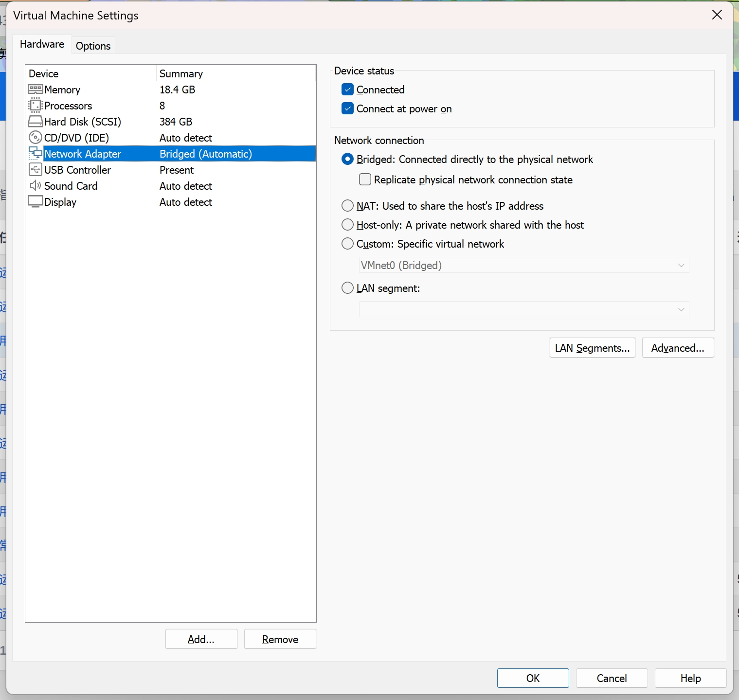Click the Hard Disk (SCSI) icon
This screenshot has height=700, width=739.
(x=35, y=122)
